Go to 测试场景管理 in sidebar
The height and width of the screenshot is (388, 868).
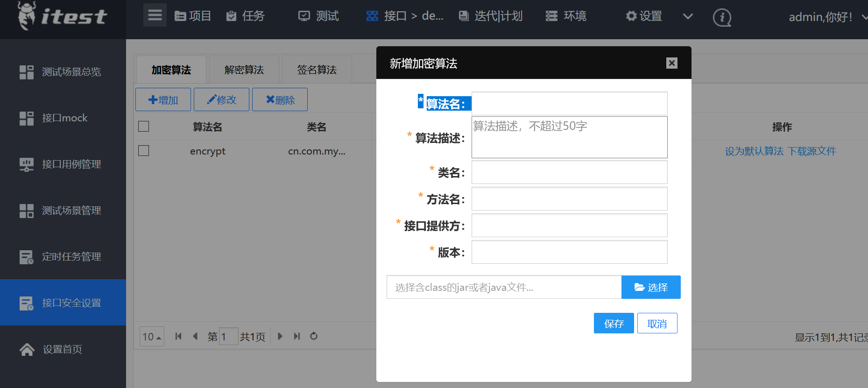pos(63,211)
